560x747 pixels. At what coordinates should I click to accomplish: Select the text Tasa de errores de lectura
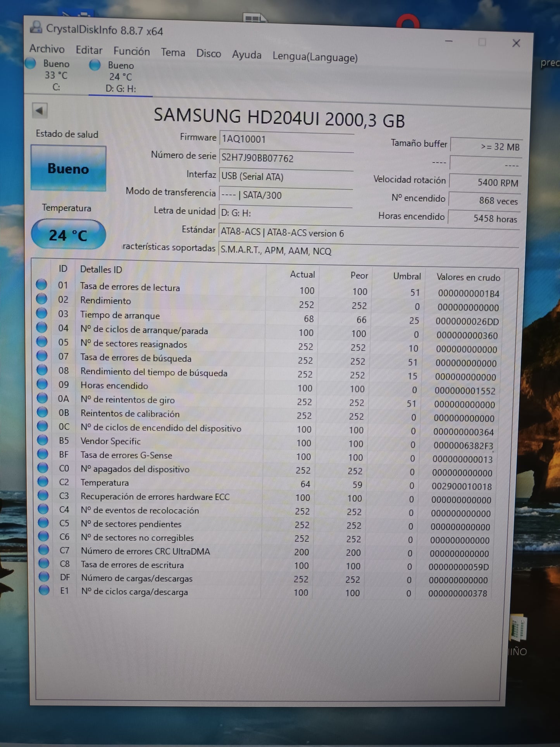(130, 287)
